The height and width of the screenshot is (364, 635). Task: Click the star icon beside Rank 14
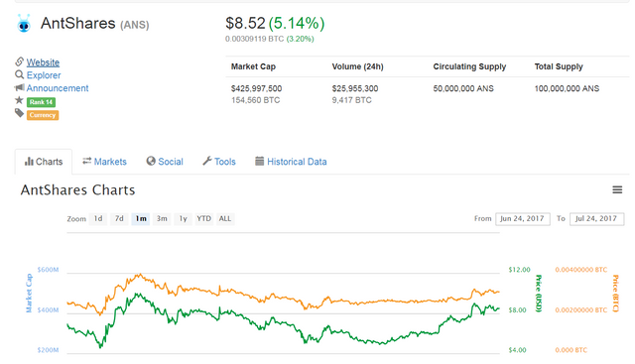[x=19, y=100]
